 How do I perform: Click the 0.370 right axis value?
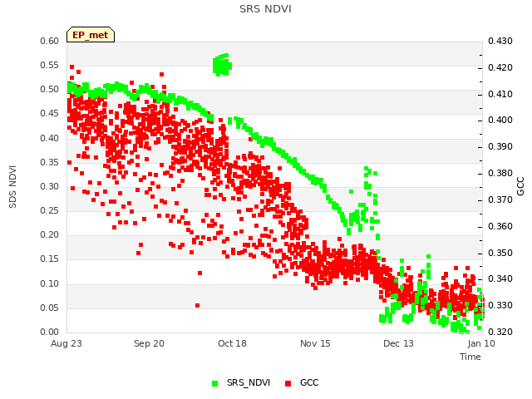pyautogui.click(x=500, y=199)
